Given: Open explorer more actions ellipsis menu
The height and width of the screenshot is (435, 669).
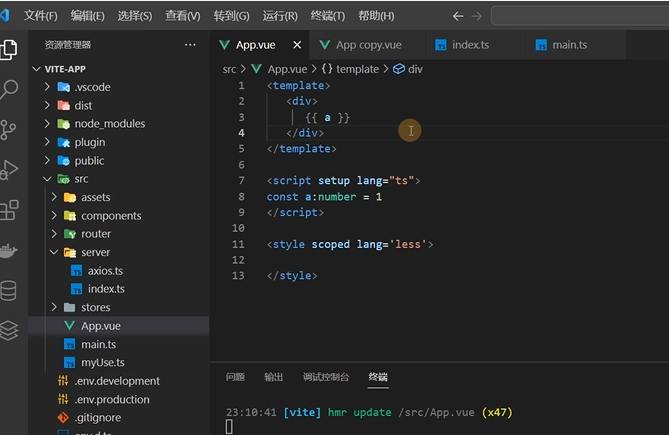Looking at the screenshot, I should tap(190, 45).
